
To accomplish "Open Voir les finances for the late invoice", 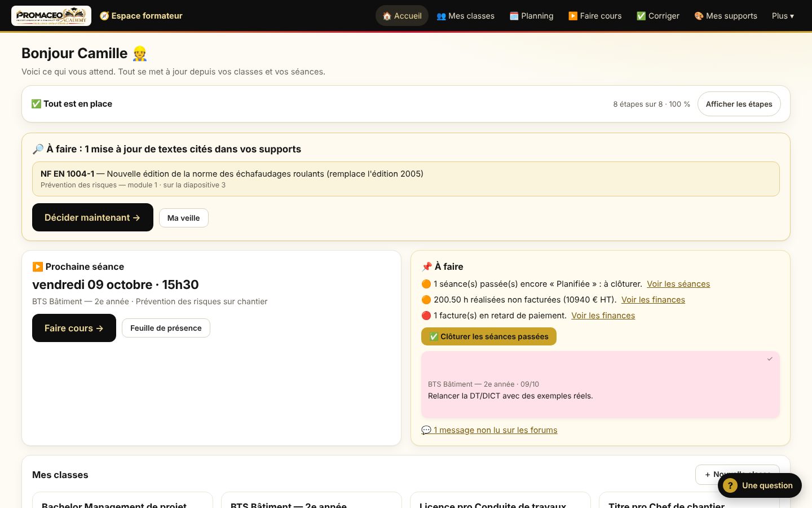I will coord(603,316).
